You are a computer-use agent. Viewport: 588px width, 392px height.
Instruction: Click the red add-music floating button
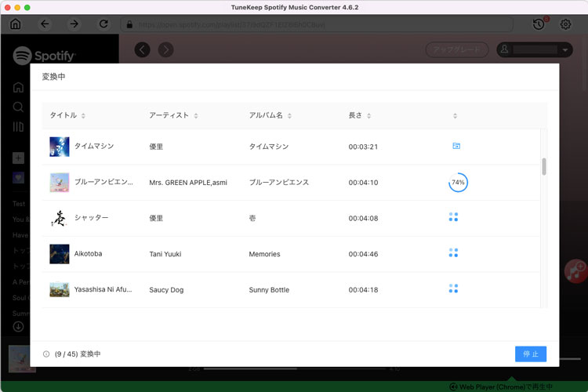[575, 270]
